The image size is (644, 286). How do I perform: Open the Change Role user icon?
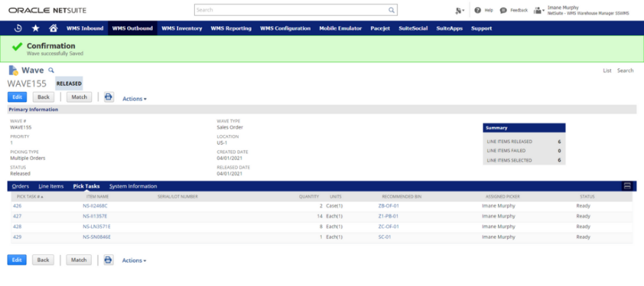coord(539,11)
